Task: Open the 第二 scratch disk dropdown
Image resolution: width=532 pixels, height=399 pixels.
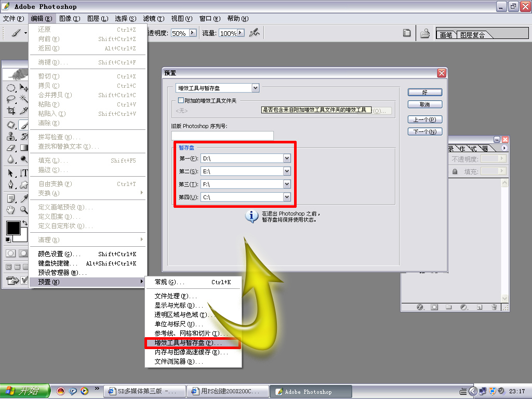Action: (x=287, y=171)
